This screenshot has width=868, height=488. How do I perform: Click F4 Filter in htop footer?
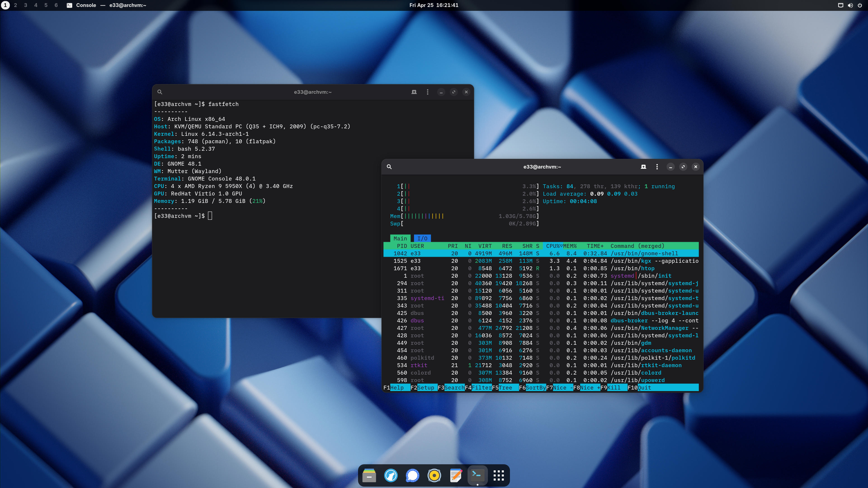pos(478,388)
